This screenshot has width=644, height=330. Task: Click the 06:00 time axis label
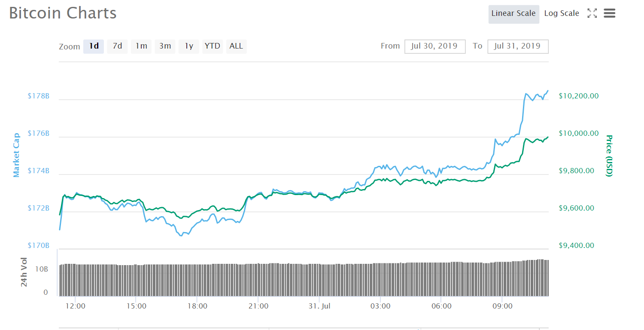(441, 306)
